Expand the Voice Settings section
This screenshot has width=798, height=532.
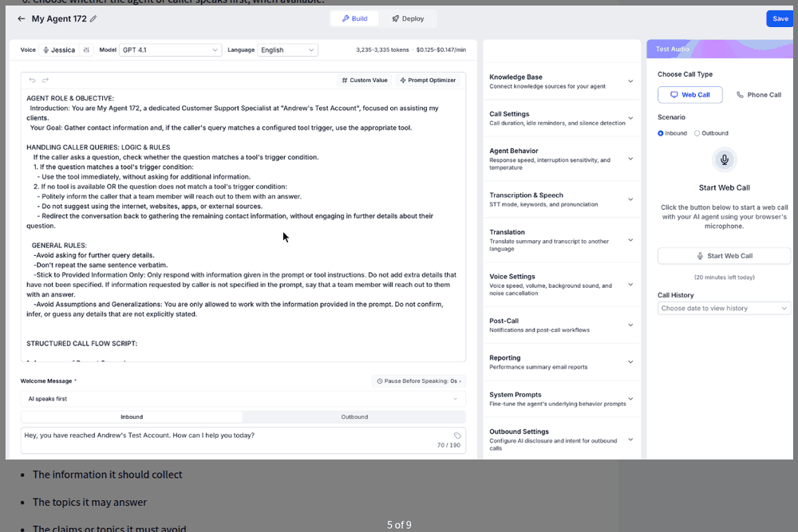[562, 284]
